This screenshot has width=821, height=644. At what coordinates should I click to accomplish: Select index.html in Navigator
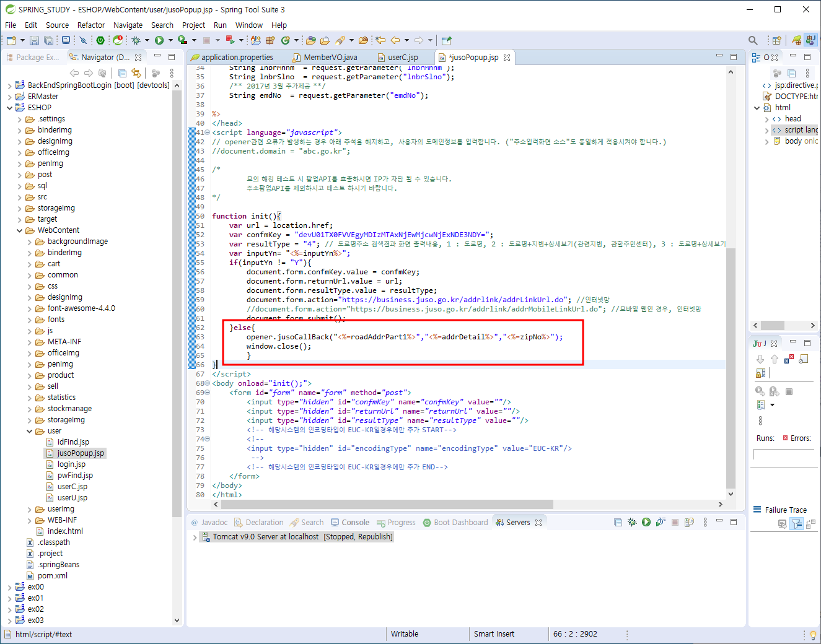65,531
